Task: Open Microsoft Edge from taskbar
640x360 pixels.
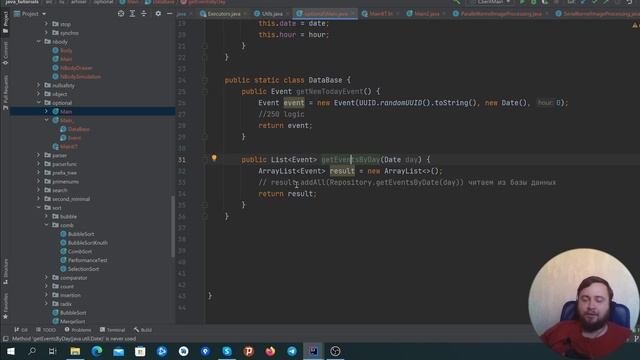Action: click(97, 351)
